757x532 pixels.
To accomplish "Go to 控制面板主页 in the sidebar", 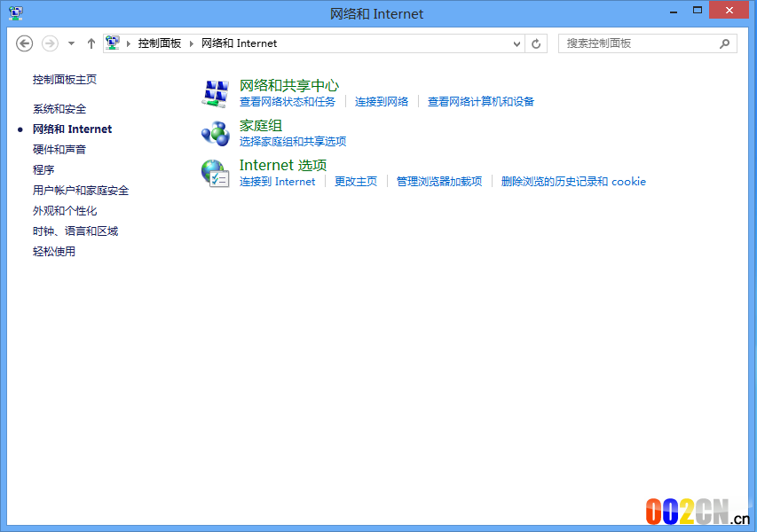I will tap(65, 80).
